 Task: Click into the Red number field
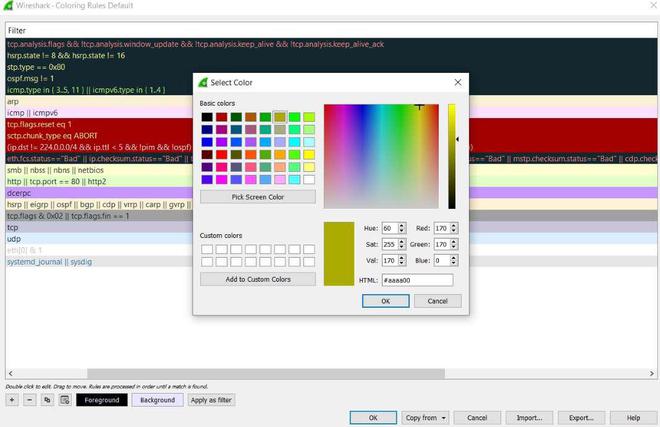[x=442, y=228]
